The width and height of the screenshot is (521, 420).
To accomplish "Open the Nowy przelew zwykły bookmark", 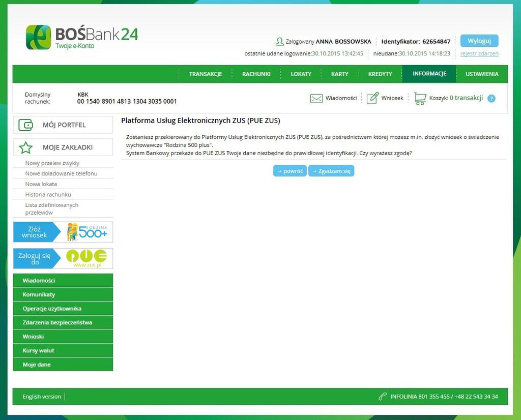I will (52, 163).
